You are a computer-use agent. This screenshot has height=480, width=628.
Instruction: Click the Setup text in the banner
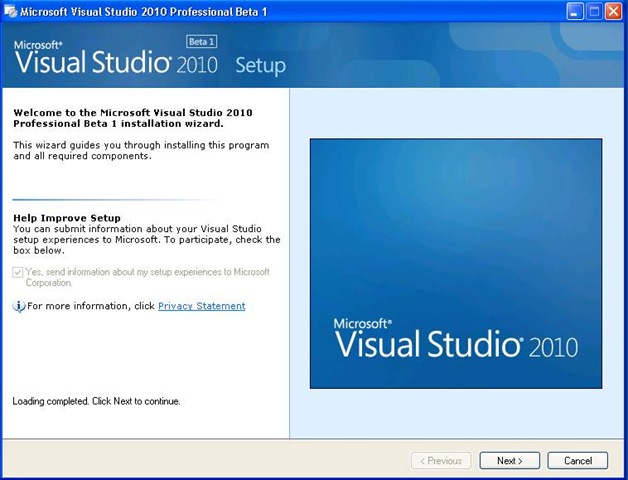260,65
